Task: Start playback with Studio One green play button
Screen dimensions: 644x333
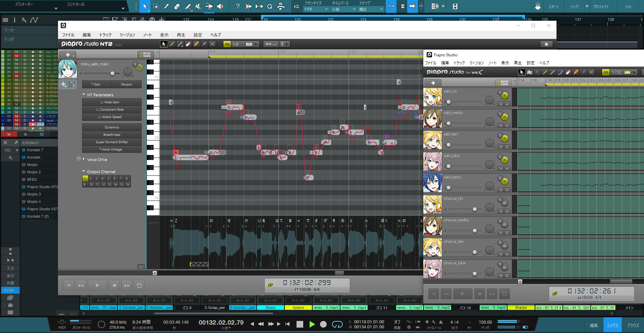Action: coord(312,324)
